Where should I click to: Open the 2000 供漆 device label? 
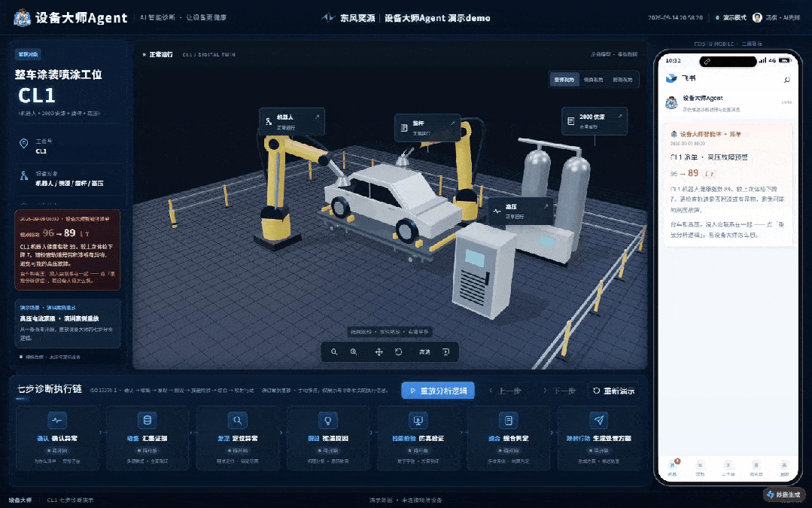(x=595, y=121)
